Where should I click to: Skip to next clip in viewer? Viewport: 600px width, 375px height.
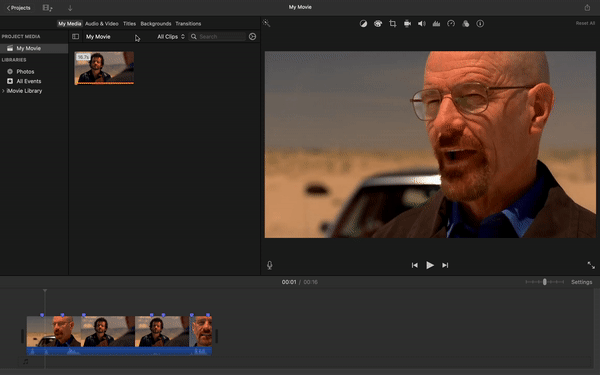pos(445,265)
